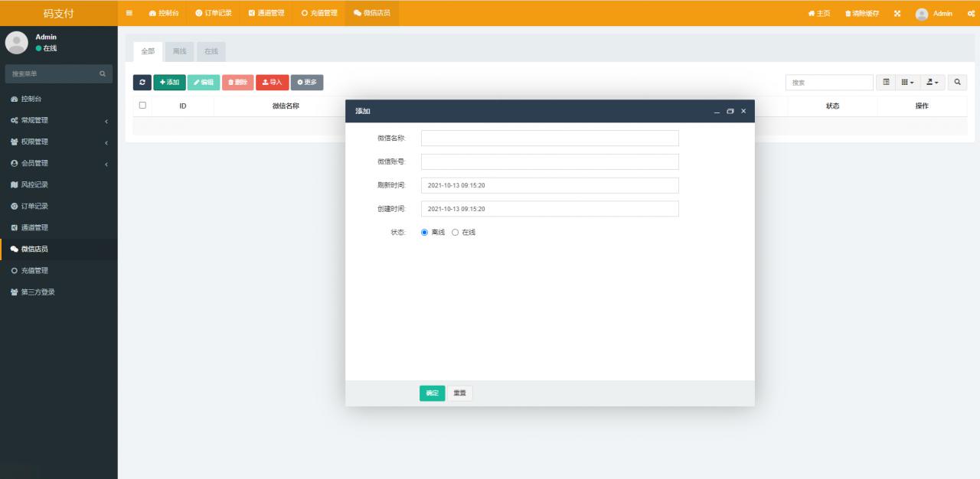
Task: Click the table search magnifier button
Action: coord(957,82)
